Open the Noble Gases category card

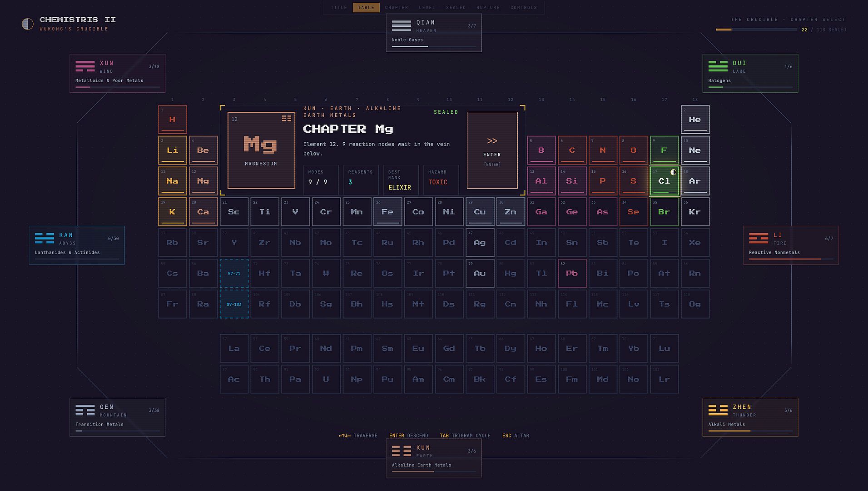pyautogui.click(x=434, y=33)
